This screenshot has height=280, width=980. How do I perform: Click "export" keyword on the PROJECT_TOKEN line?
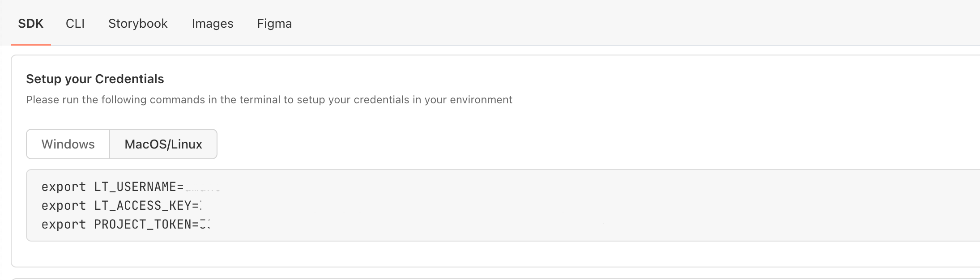64,224
